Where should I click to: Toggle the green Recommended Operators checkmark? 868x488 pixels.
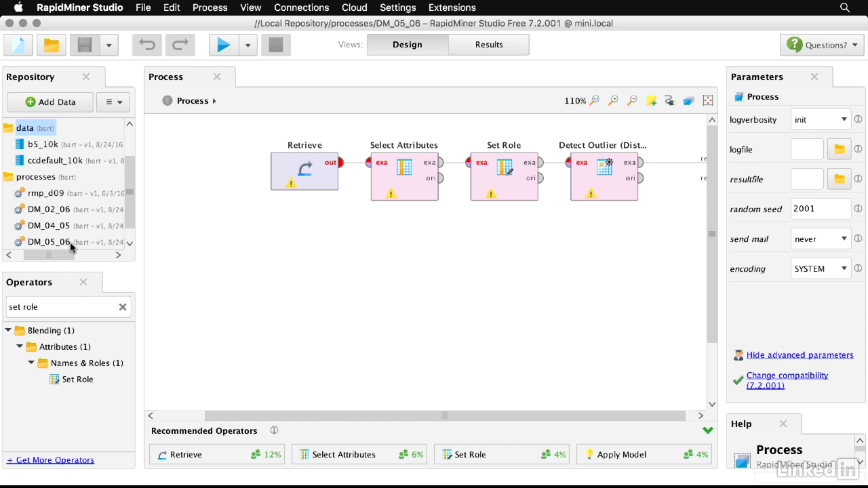click(708, 430)
